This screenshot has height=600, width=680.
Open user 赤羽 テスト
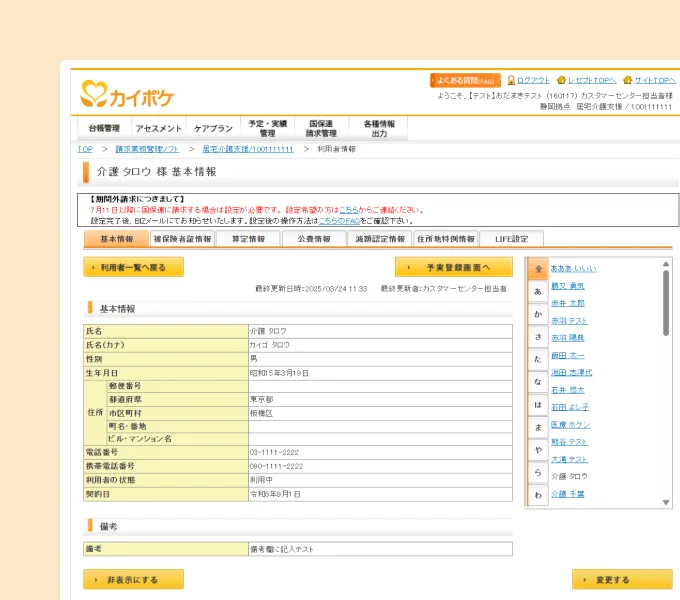pyautogui.click(x=569, y=320)
